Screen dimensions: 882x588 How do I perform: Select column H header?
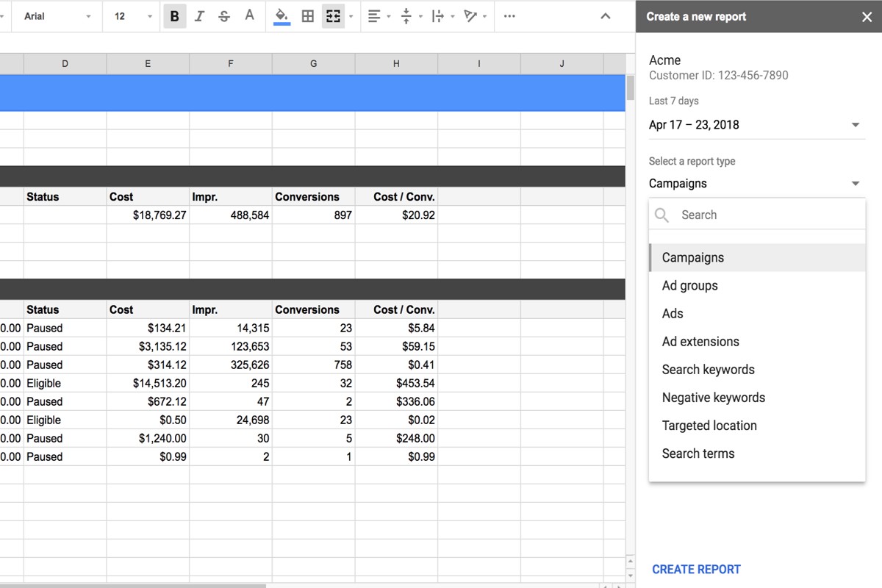[396, 64]
